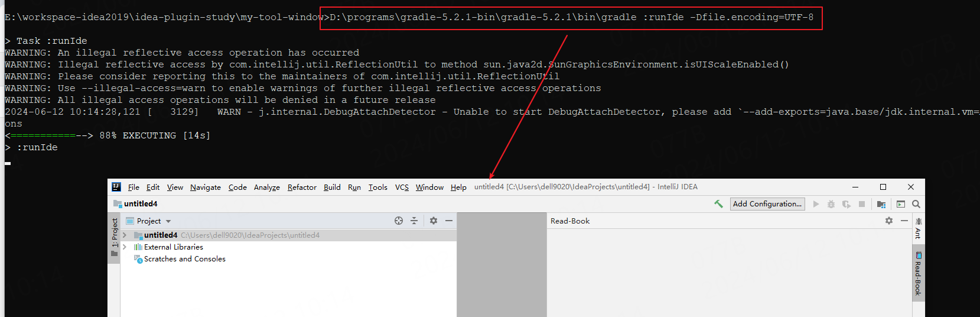Click the Run with Coverage icon
This screenshot has width=980, height=317.
coord(846,204)
